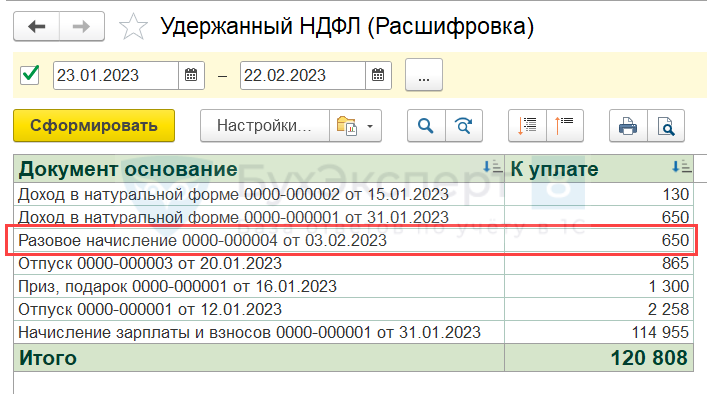Open calendar for start date 23.01.2023
Screen dimensions: 707x394
[x=191, y=75]
